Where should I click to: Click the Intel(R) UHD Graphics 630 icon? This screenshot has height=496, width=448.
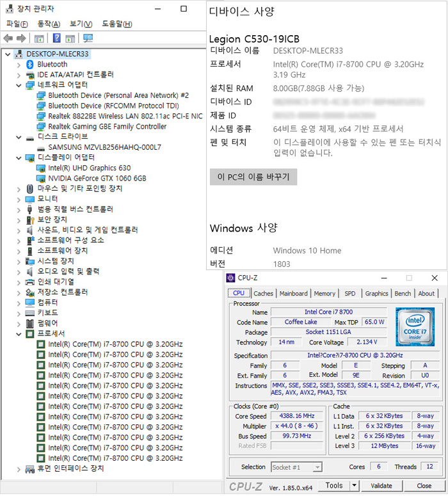[x=41, y=168]
